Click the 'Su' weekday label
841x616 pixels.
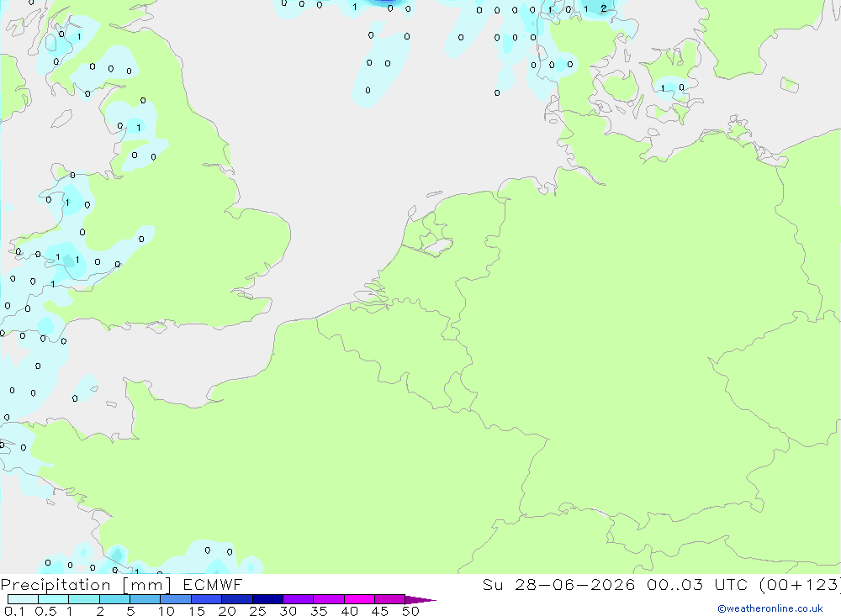pyautogui.click(x=492, y=584)
